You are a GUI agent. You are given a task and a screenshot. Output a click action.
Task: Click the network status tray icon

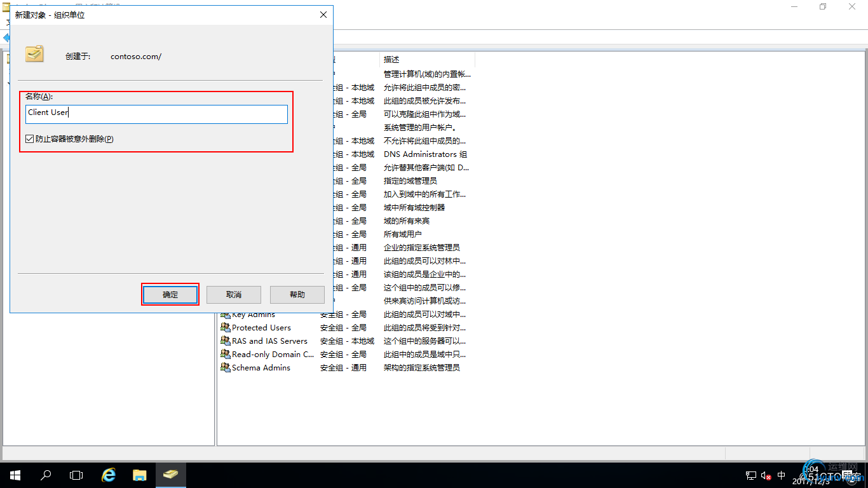tap(751, 475)
